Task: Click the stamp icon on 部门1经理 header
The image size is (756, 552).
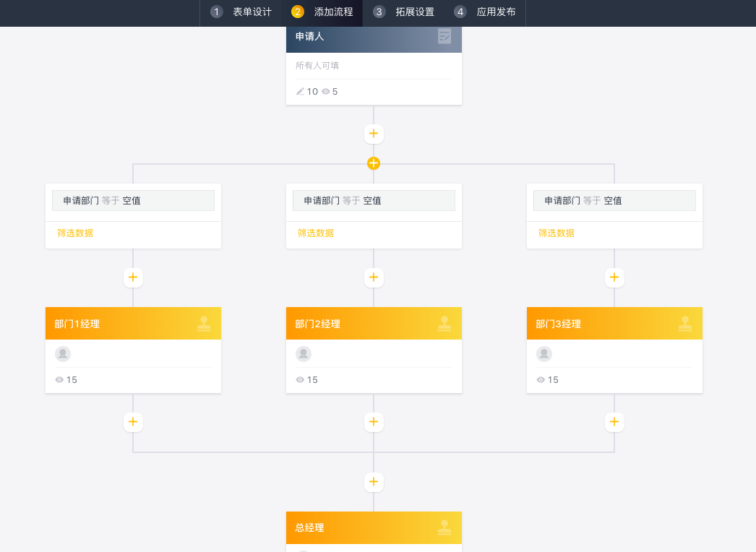Action: click(204, 324)
